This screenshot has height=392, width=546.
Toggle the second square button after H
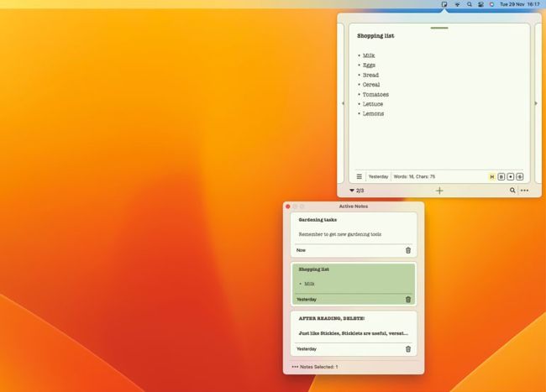click(511, 176)
